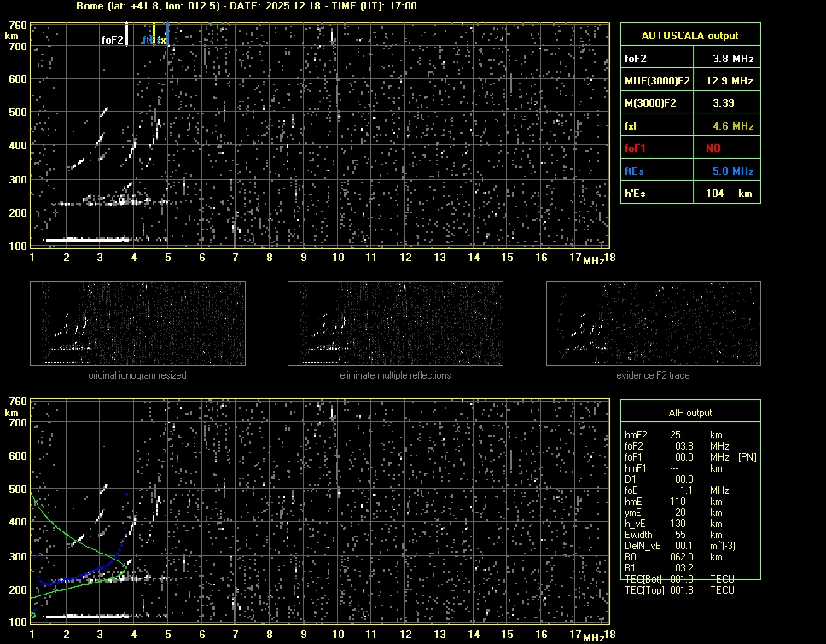Click the MHz axis label on bottom ionogram

click(593, 638)
